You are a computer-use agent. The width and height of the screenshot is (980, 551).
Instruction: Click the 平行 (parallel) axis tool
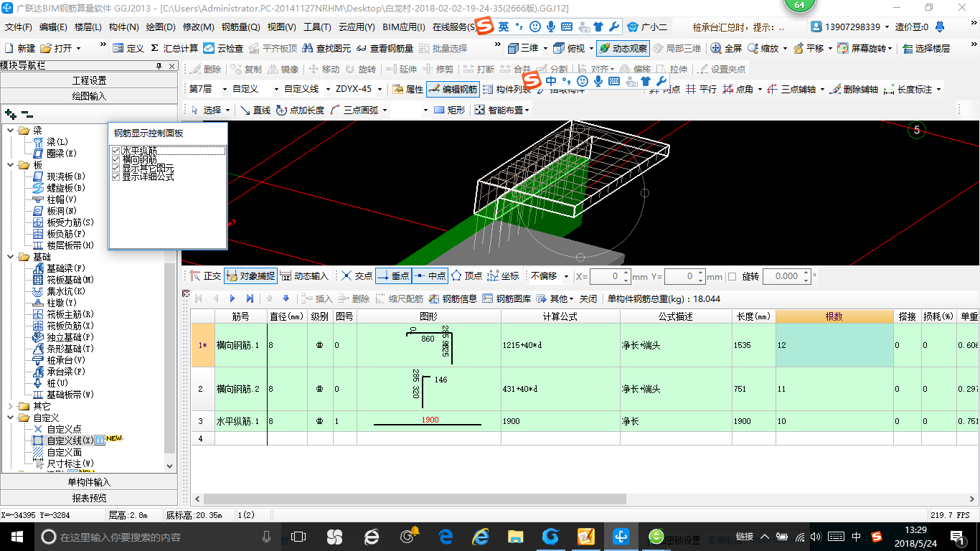coord(701,90)
